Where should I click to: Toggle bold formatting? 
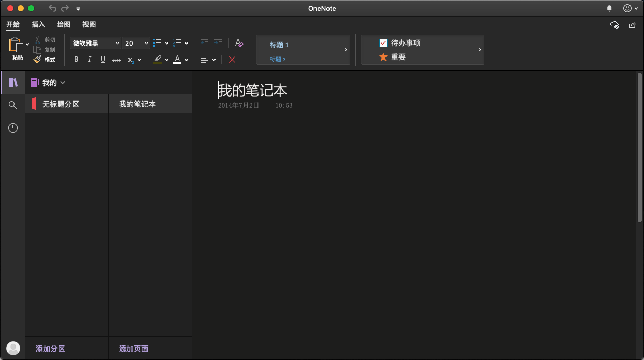pos(76,60)
